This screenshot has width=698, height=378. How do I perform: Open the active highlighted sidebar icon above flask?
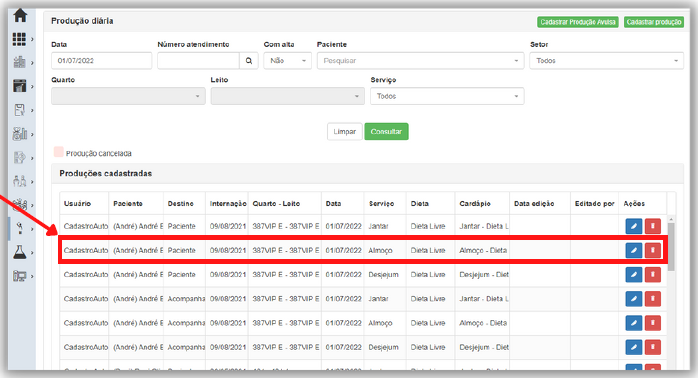pyautogui.click(x=20, y=228)
